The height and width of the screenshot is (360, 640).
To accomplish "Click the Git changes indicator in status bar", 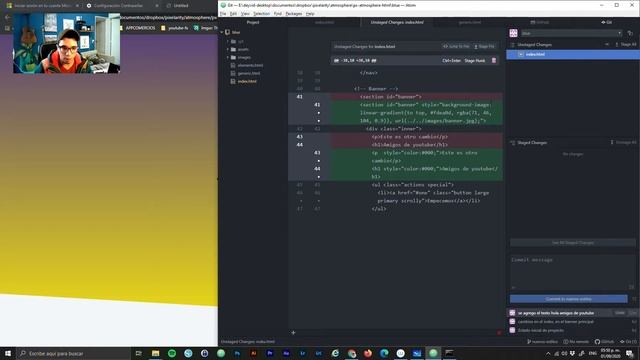I will point(629,342).
